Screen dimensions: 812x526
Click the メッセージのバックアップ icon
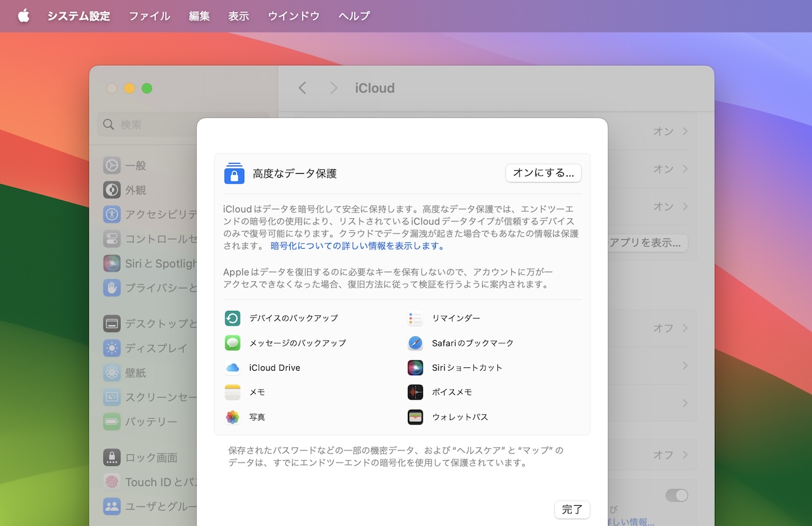click(x=233, y=343)
